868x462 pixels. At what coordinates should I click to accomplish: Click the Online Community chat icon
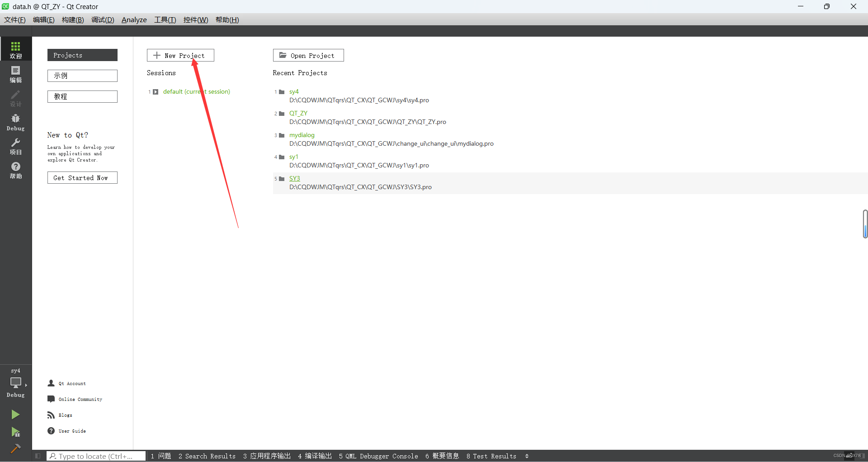tap(51, 399)
